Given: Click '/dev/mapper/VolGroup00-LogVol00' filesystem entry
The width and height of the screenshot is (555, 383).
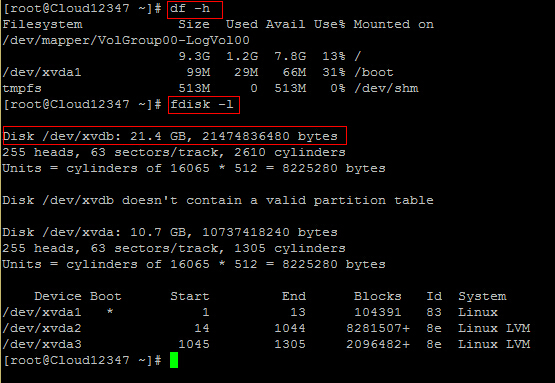Looking at the screenshot, I should coord(126,40).
